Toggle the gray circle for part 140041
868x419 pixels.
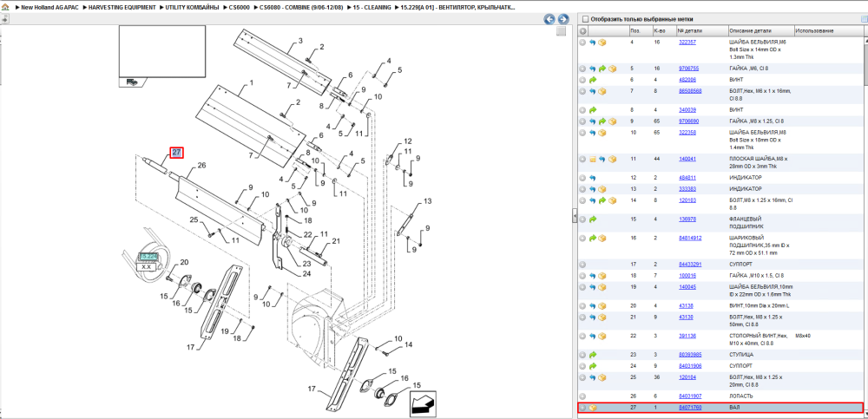[583, 160]
